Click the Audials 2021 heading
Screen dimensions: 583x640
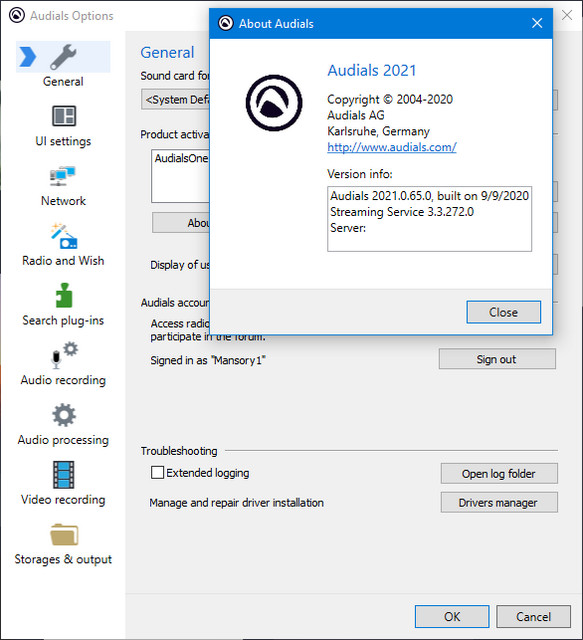(x=372, y=71)
